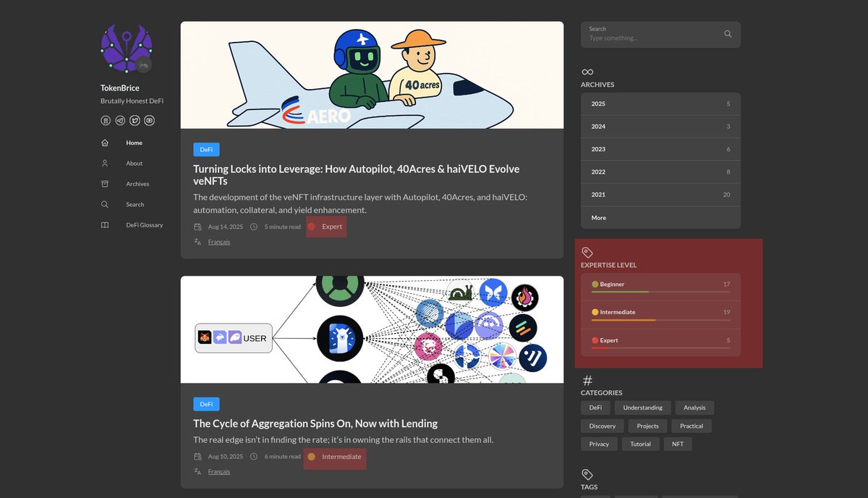Screen dimensions: 868x498
Task: Select the Projects category chip
Action: point(648,426)
